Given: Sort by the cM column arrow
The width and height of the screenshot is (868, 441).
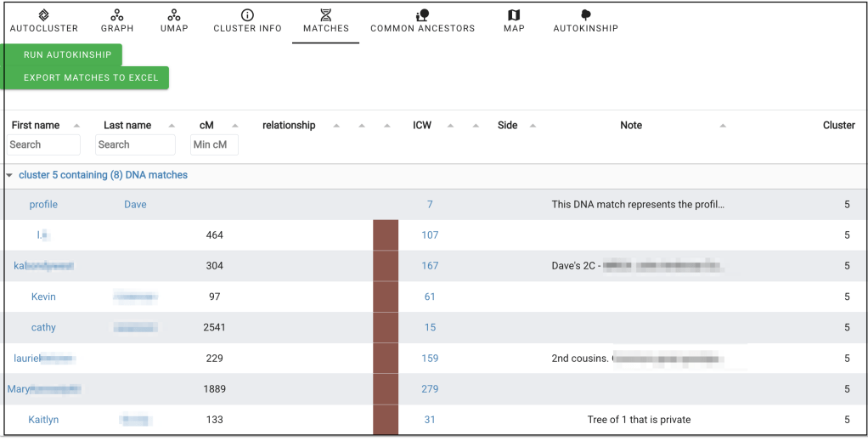Looking at the screenshot, I should [235, 126].
